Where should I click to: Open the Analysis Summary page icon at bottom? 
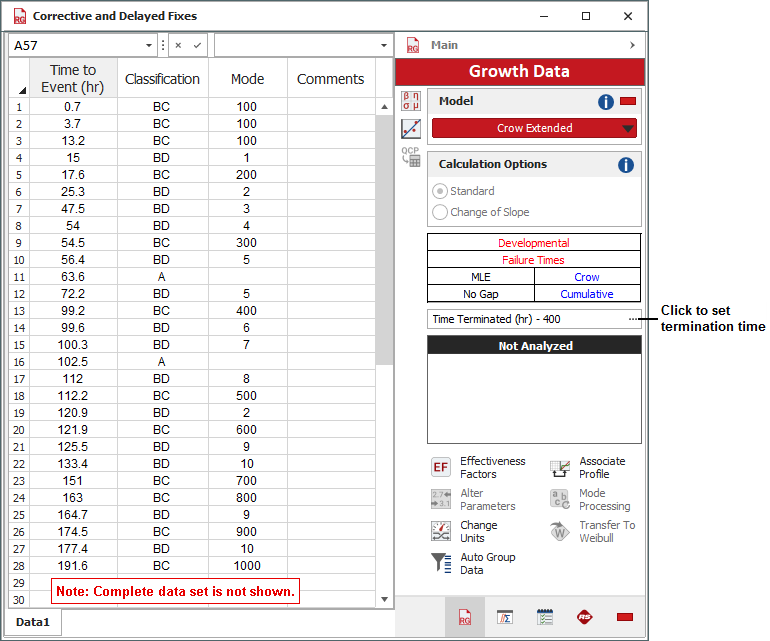click(x=505, y=617)
